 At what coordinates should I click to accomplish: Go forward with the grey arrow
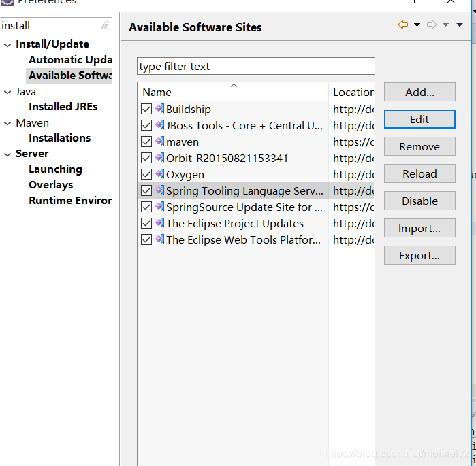[x=432, y=24]
